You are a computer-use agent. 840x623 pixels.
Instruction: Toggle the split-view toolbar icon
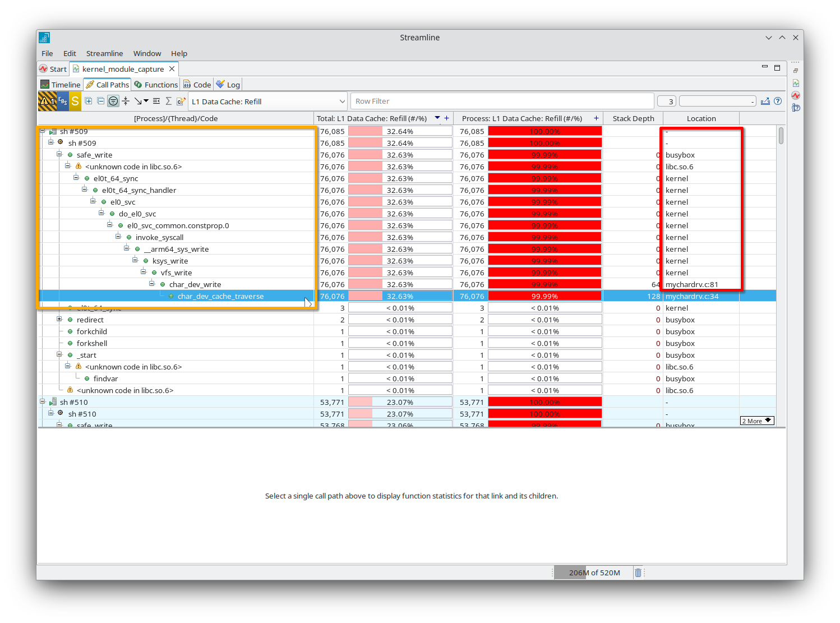(126, 101)
